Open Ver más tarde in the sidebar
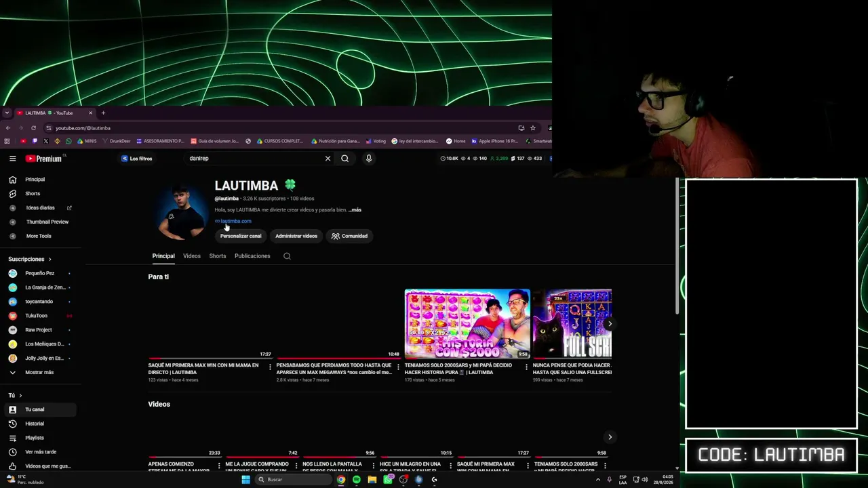Screen dimensions: 868x488 [41, 452]
